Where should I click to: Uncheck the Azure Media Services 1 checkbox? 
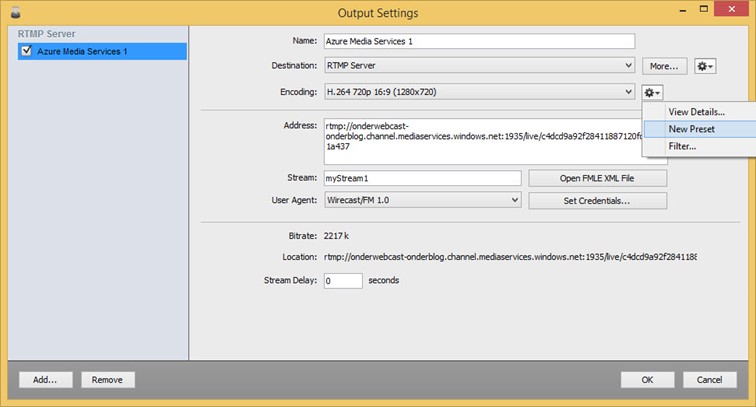pos(27,50)
